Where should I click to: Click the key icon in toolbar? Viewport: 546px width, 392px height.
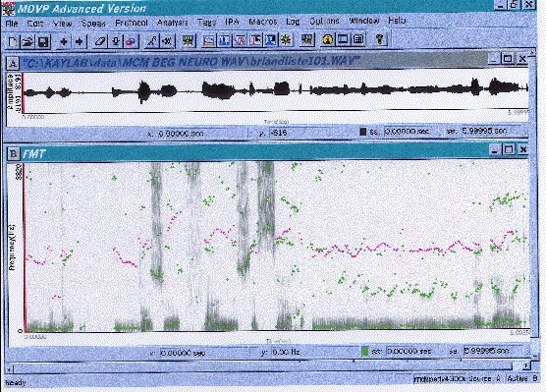tap(380, 39)
